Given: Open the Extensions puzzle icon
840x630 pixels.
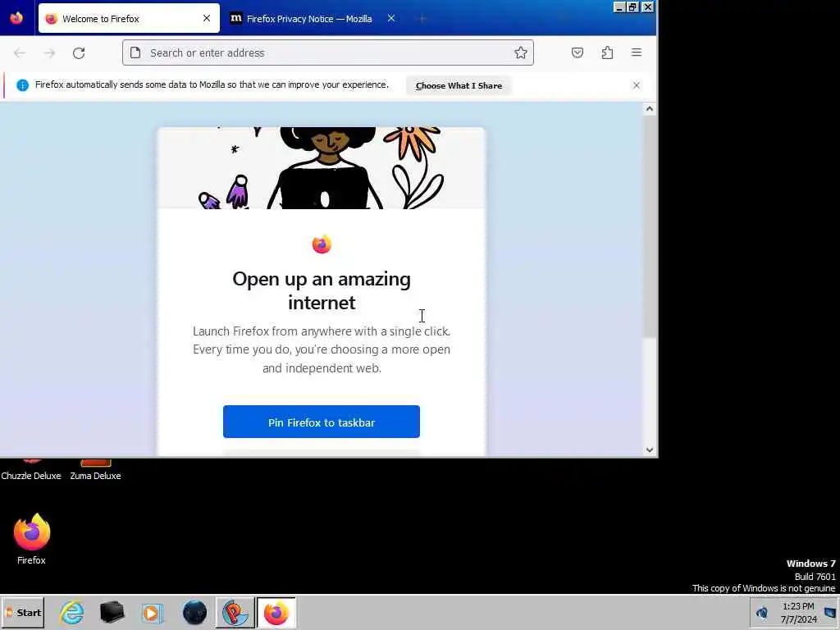Looking at the screenshot, I should pos(607,52).
